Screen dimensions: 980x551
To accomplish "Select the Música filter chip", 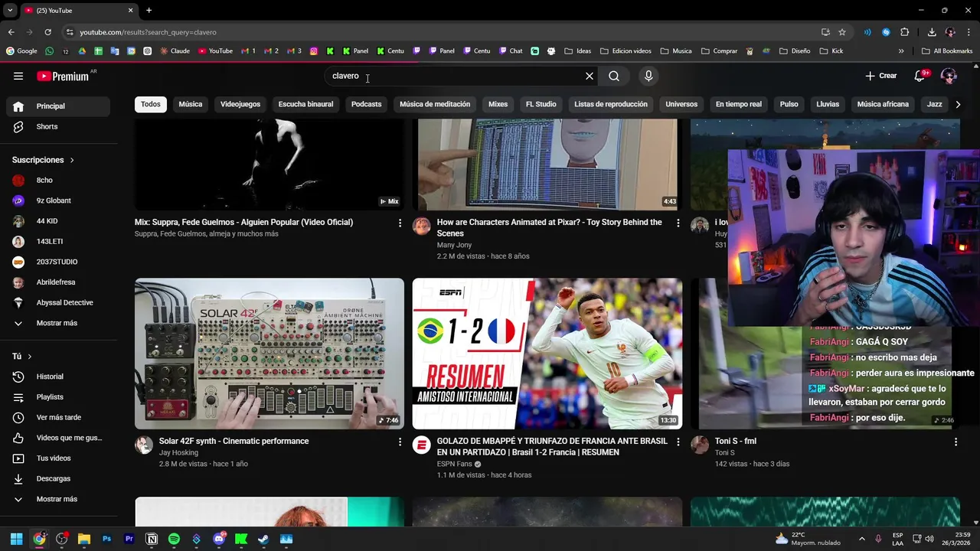I will 191,104.
